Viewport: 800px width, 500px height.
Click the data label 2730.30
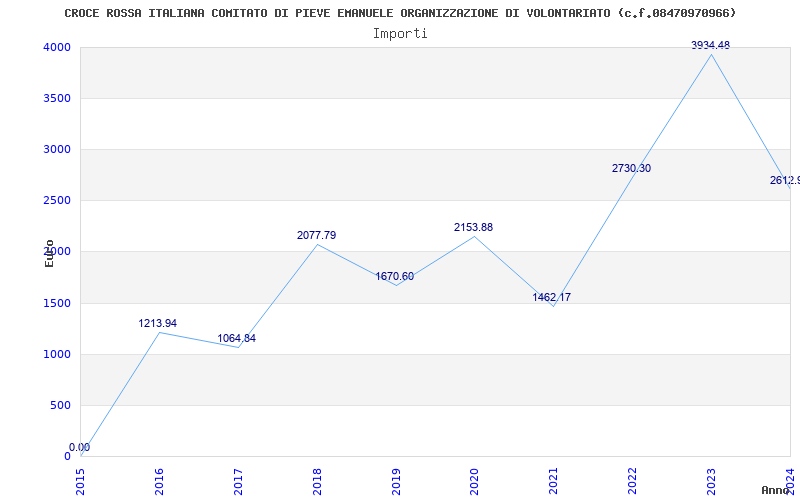(632, 168)
